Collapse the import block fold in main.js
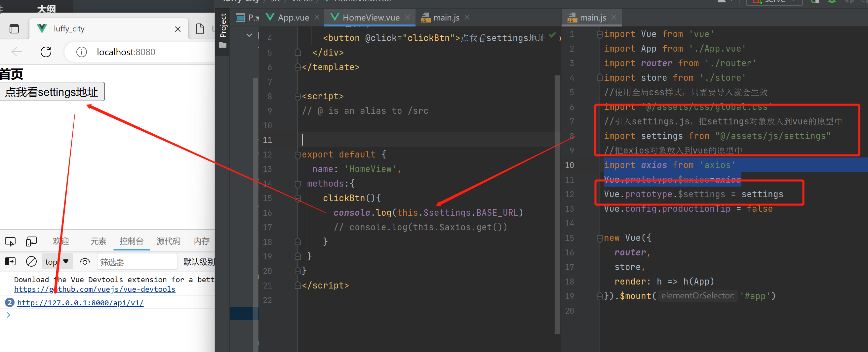Viewport: 868px width, 352px height. (600, 34)
